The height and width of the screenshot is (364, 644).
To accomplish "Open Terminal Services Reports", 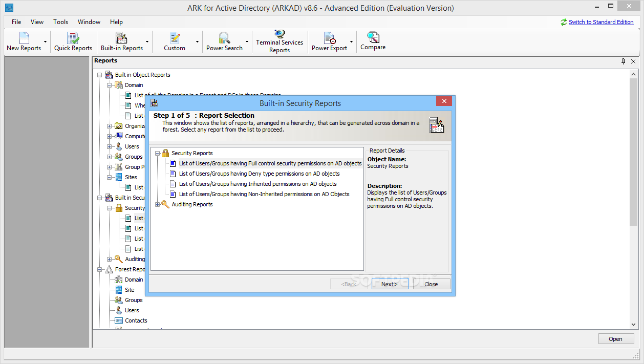I will click(280, 41).
